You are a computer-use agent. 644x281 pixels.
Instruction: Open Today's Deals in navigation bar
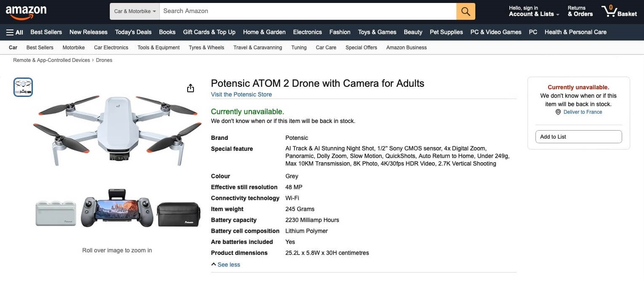[133, 32]
